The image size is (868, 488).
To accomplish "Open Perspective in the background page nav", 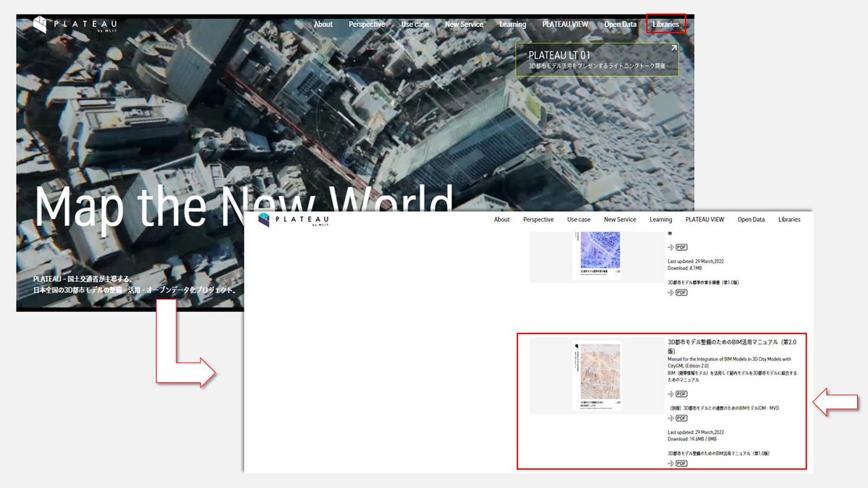I will (x=367, y=25).
